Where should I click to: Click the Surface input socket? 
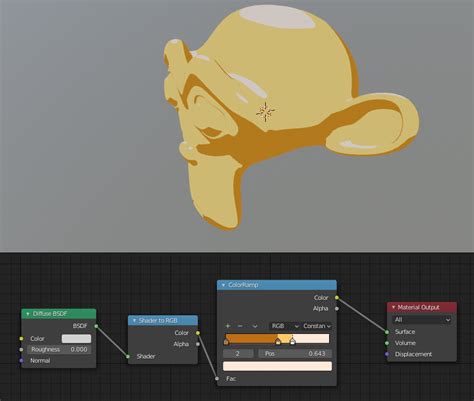(387, 332)
